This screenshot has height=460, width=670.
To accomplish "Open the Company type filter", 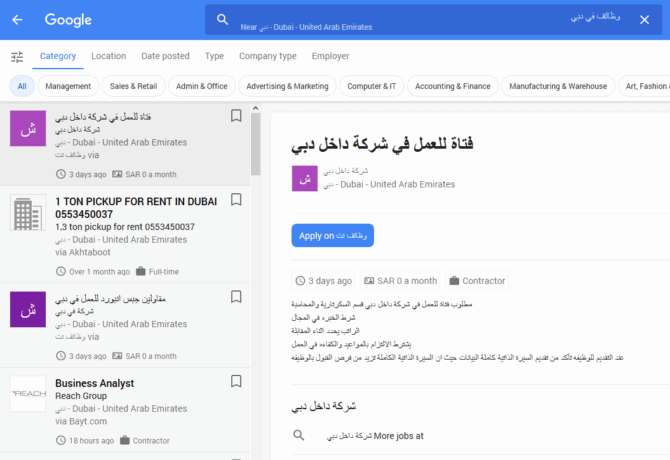I will pyautogui.click(x=267, y=56).
